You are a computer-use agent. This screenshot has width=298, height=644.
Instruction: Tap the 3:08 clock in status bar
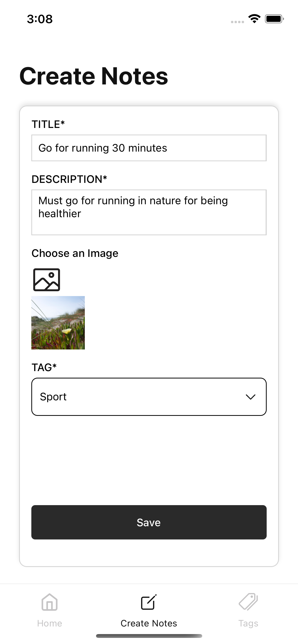40,19
